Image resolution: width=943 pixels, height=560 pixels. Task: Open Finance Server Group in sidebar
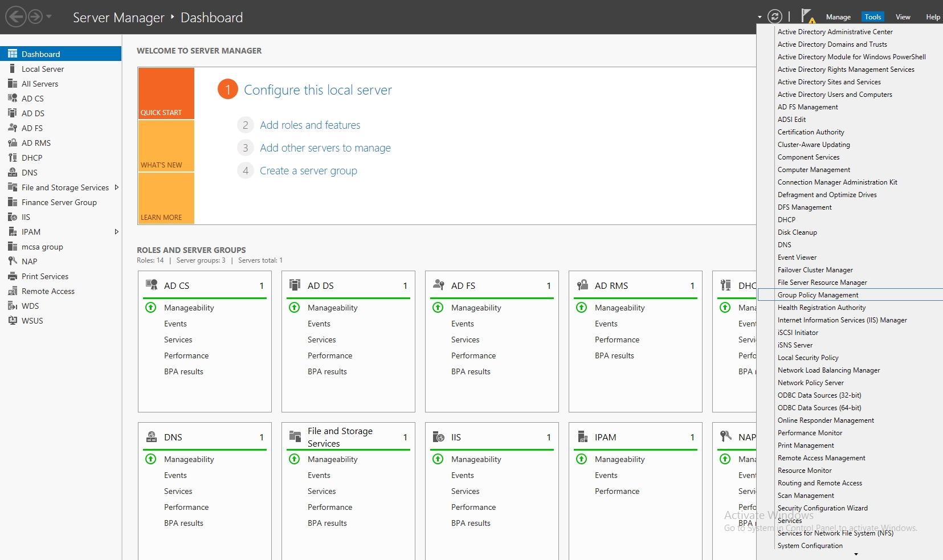pyautogui.click(x=59, y=202)
